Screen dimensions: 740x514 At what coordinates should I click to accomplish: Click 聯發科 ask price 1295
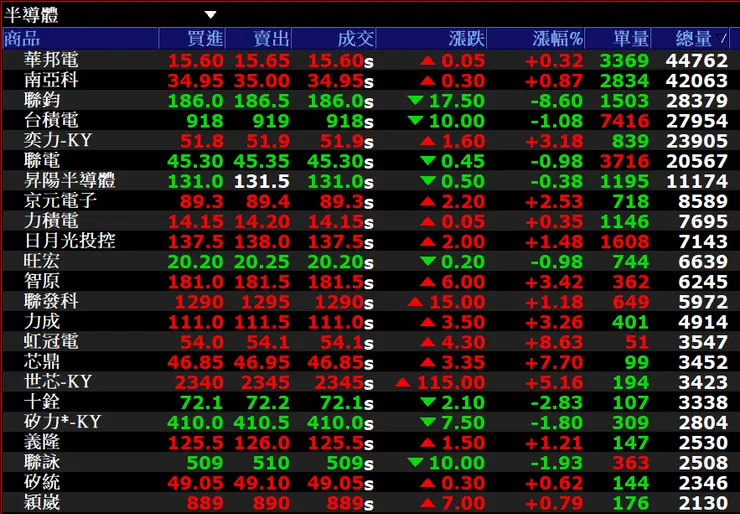coord(265,302)
